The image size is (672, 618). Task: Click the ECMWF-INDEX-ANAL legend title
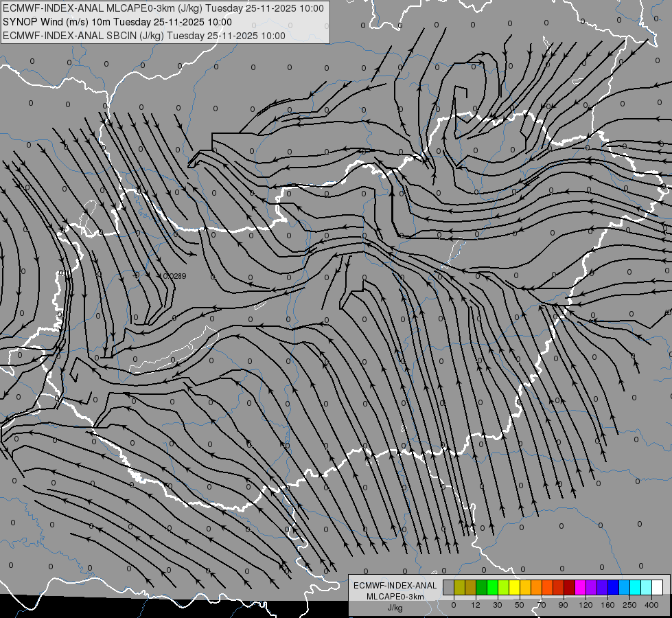pos(395,586)
